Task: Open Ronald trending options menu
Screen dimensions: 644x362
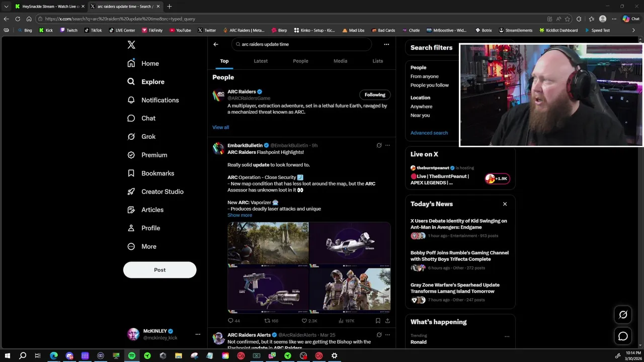Action: (507, 336)
